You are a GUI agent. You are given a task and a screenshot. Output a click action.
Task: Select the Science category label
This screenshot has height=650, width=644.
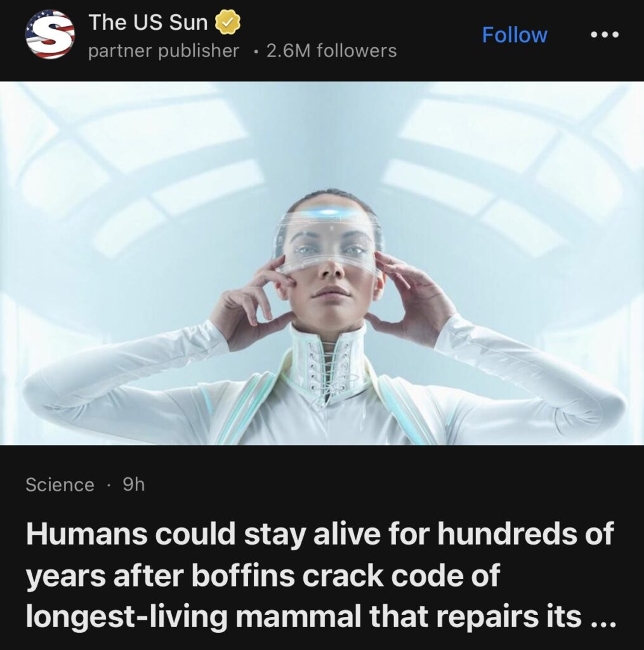tap(60, 484)
